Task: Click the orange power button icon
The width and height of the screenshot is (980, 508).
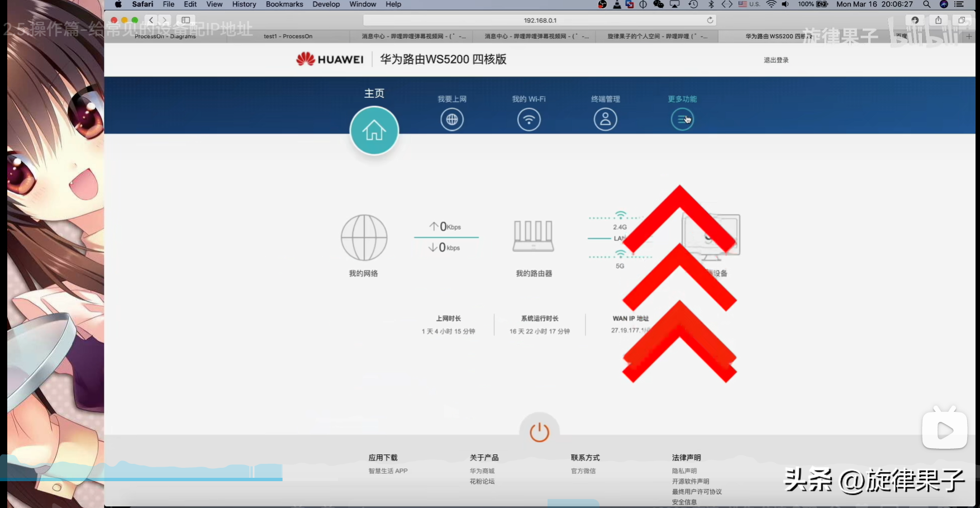Action: pos(539,432)
